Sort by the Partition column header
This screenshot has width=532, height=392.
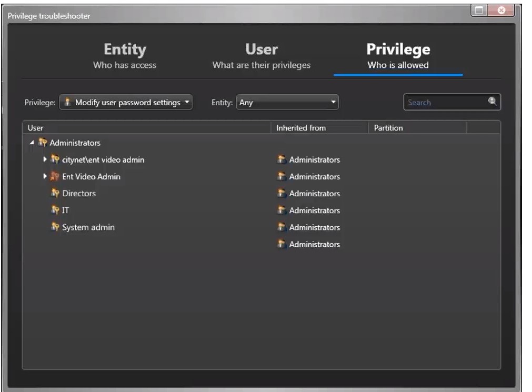[388, 128]
